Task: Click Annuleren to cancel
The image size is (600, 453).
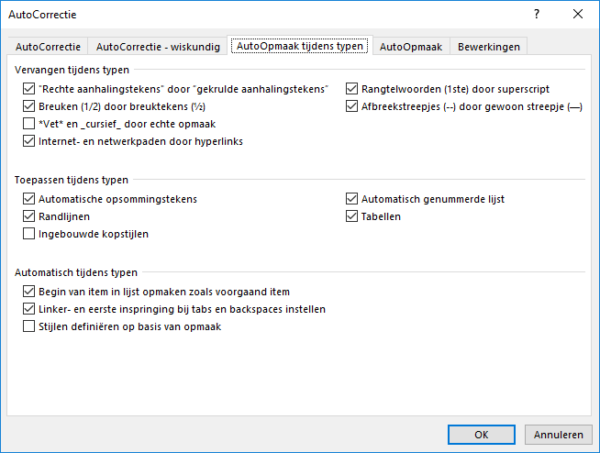Action: coord(558,435)
